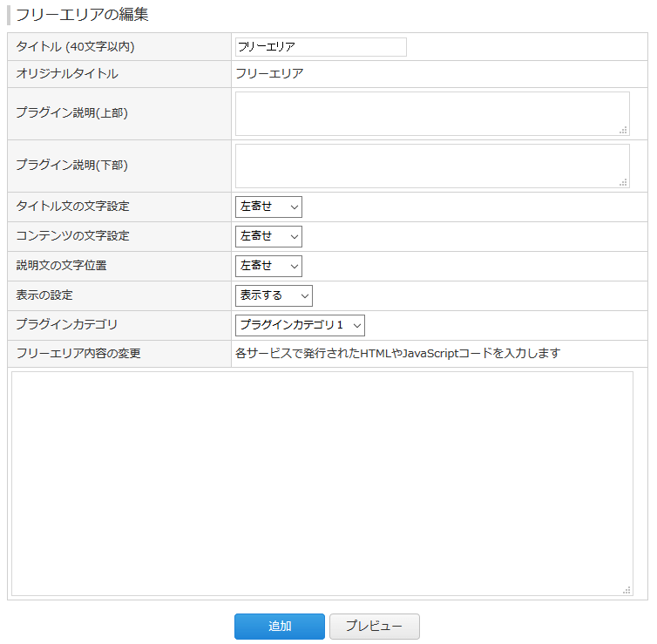Click the プラグインカテゴリ label
This screenshot has height=644, width=657.
tap(66, 324)
